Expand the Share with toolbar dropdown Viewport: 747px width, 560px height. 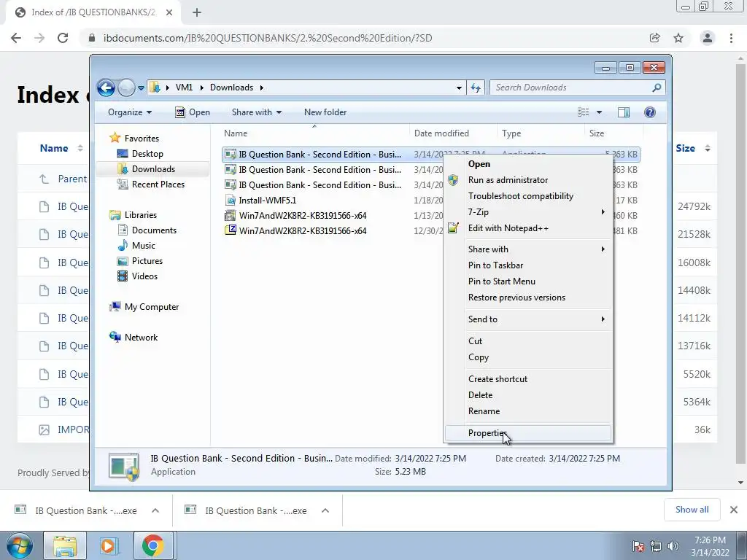[256, 112]
